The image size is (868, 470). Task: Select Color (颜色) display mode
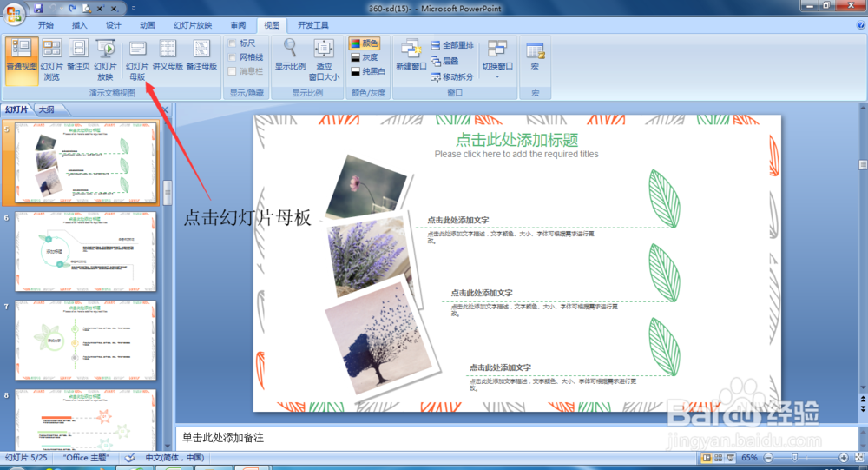[x=364, y=43]
